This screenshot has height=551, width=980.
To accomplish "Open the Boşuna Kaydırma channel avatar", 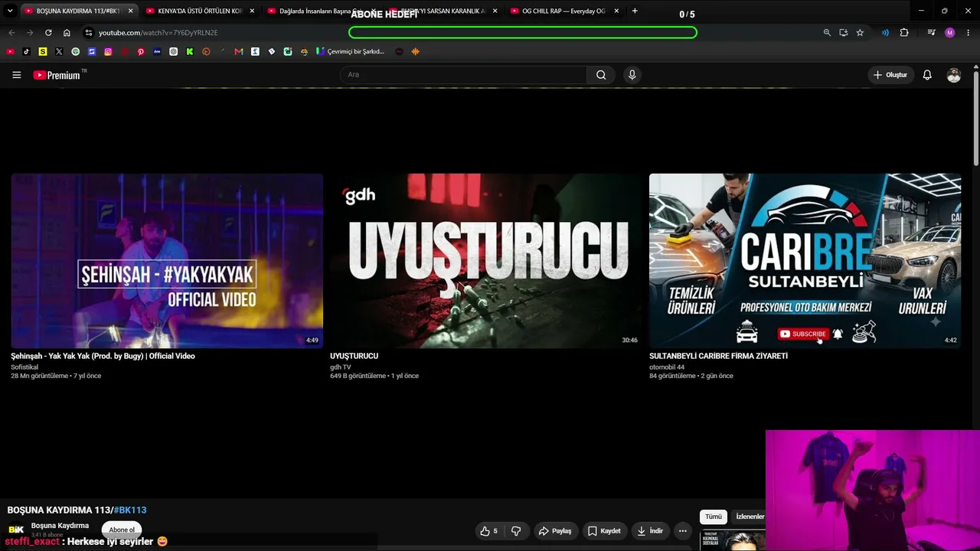I will click(x=15, y=530).
